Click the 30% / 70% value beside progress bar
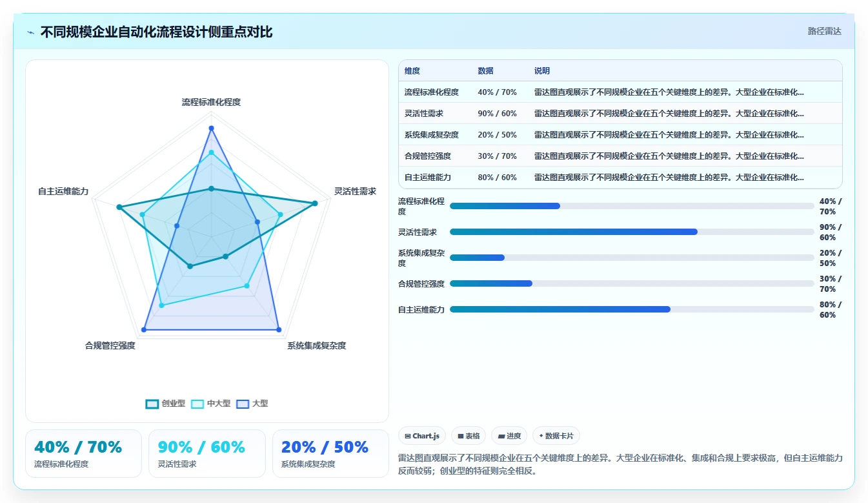The width and height of the screenshot is (868, 503). tap(831, 284)
